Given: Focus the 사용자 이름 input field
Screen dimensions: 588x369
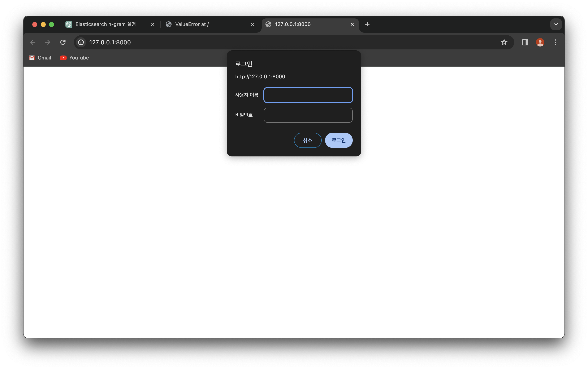Looking at the screenshot, I should pyautogui.click(x=308, y=95).
